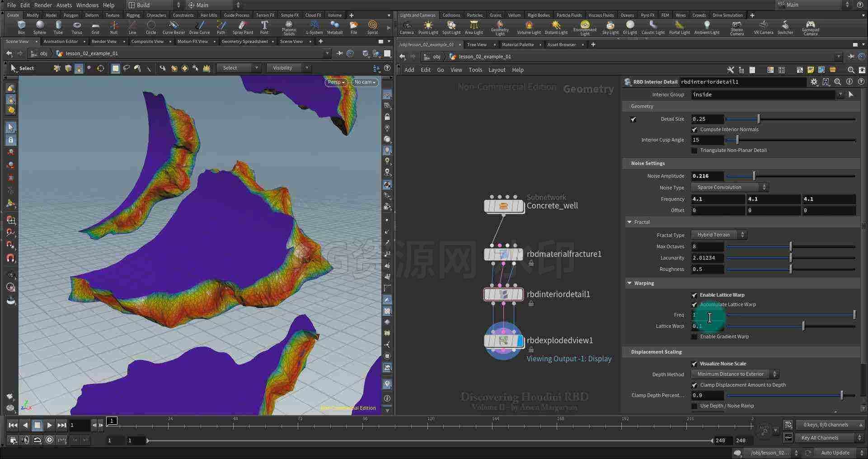This screenshot has width=868, height=459.
Task: Toggle Compute Interior Normals
Action: 694,130
